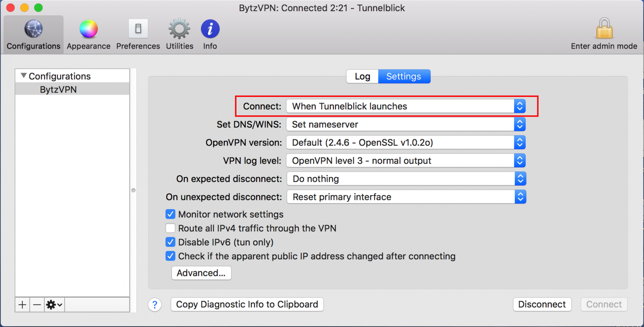Open the blue Info icon
The height and width of the screenshot is (327, 644).
click(210, 29)
